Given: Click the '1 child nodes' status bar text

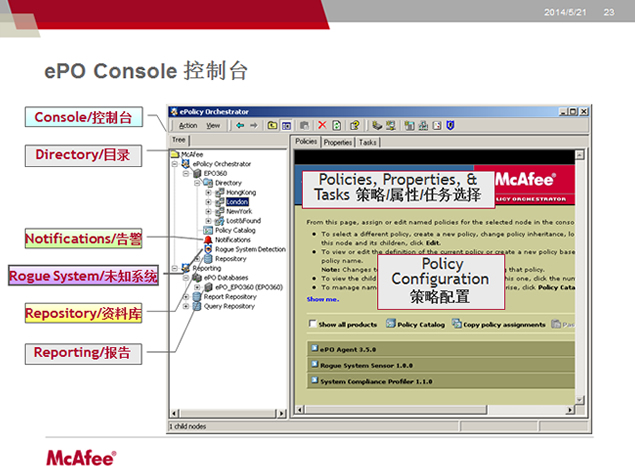Looking at the screenshot, I should [188, 426].
